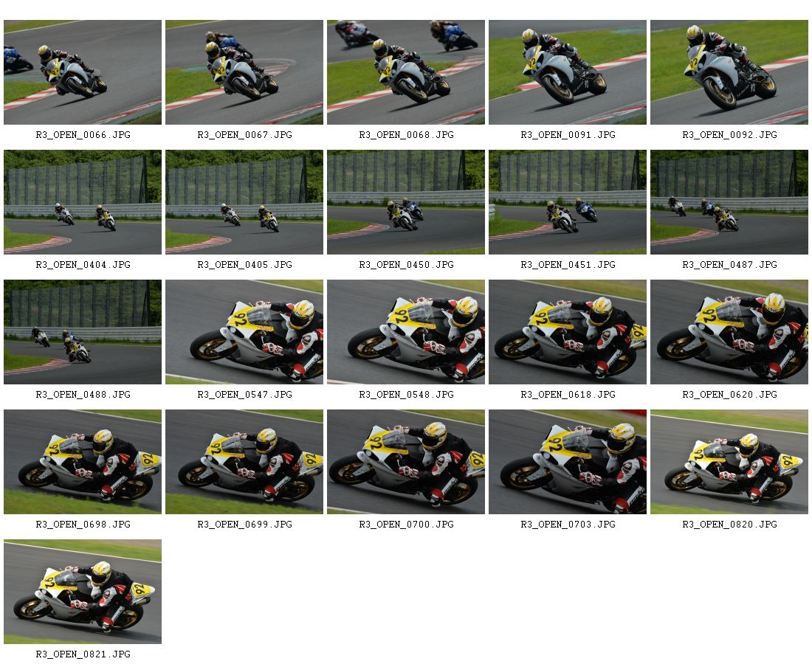Open thumbnail R3_OPEN_0488.JPG
Image resolution: width=812 pixels, height=664 pixels.
(x=83, y=332)
